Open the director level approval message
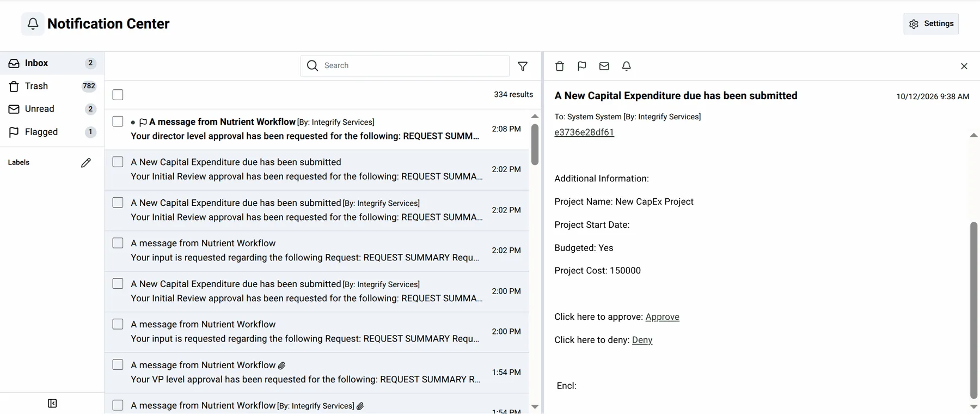This screenshot has width=980, height=414. (316, 129)
